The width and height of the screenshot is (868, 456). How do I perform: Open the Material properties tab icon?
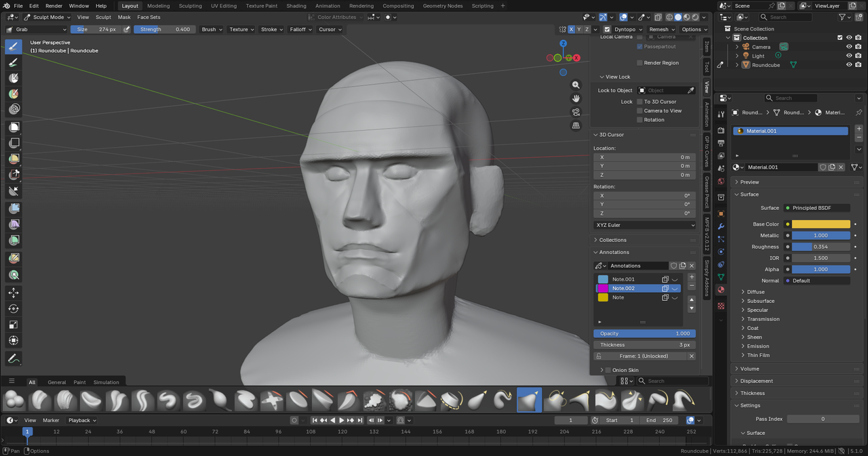coord(721,290)
